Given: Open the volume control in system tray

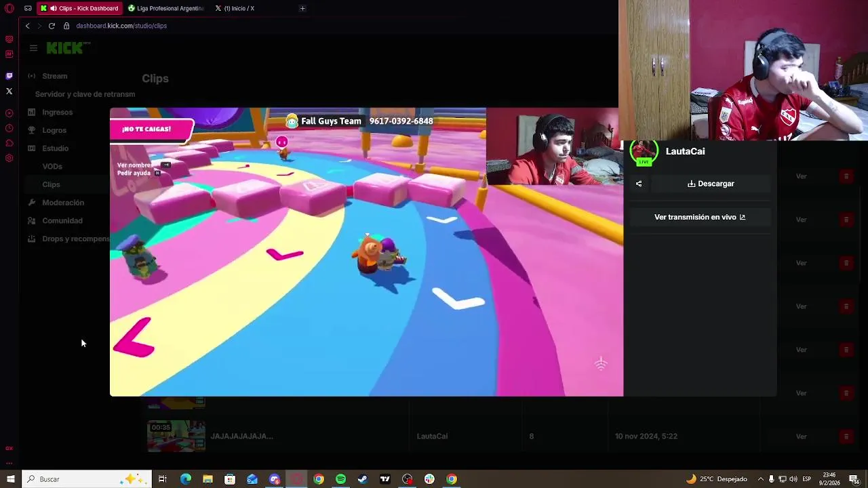Looking at the screenshot, I should pyautogui.click(x=793, y=479).
